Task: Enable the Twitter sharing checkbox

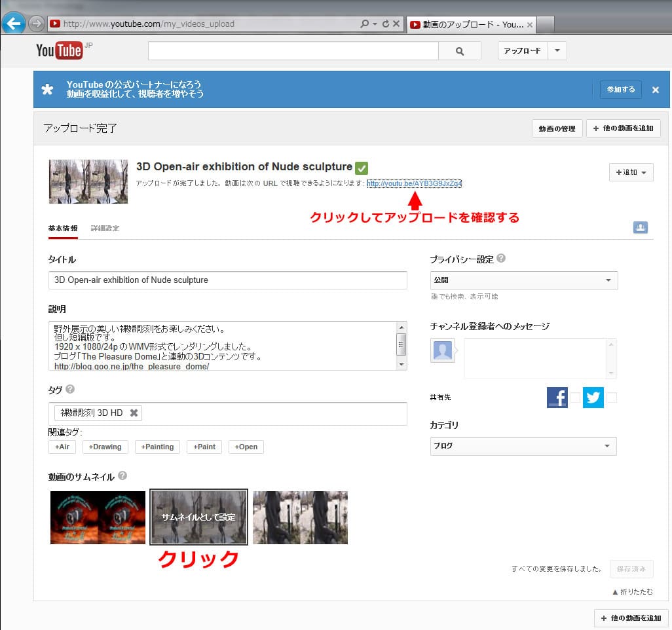Action: [x=611, y=398]
